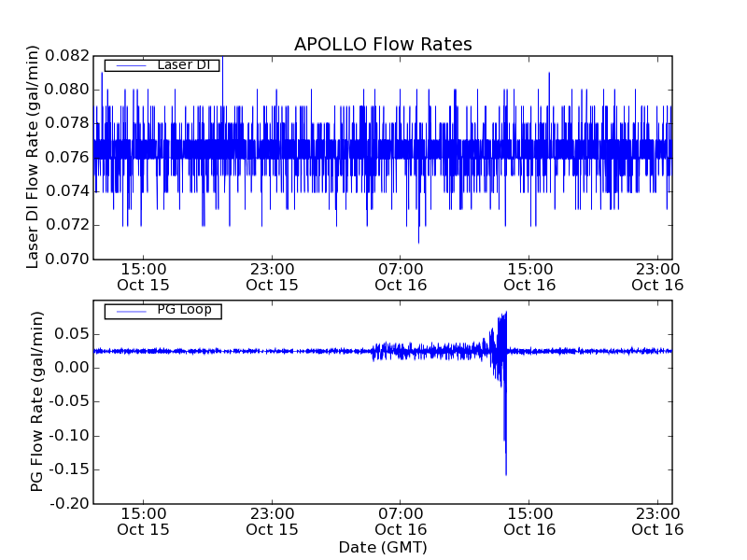Click the -0.20 tick on PG flow axis
This screenshot has height=560, width=747.
[69, 503]
